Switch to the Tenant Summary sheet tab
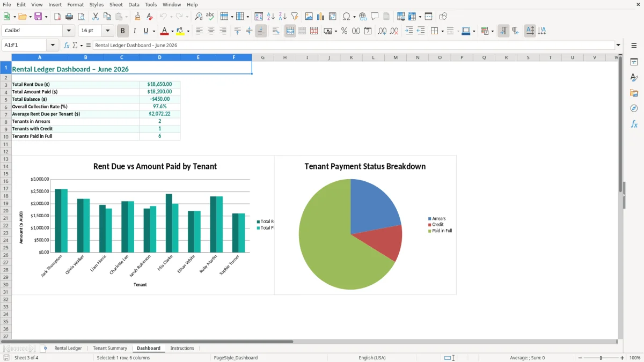 point(110,348)
